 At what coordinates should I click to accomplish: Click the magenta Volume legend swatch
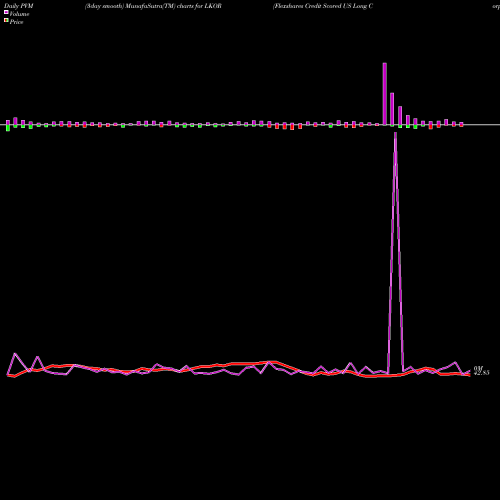[x=6, y=12]
